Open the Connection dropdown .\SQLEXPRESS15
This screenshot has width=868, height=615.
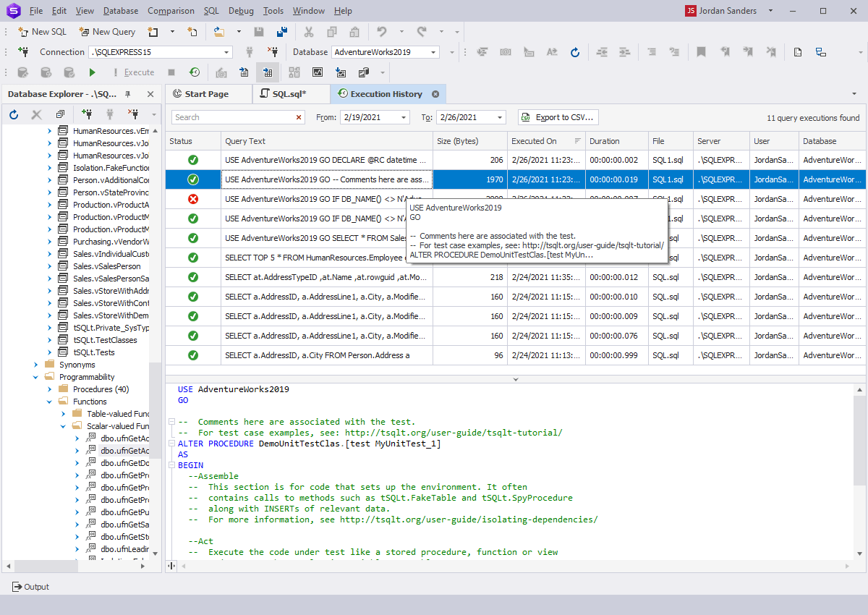click(x=227, y=52)
